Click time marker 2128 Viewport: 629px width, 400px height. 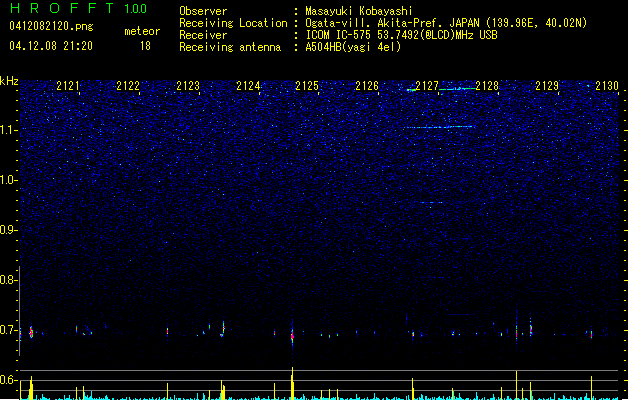[487, 86]
